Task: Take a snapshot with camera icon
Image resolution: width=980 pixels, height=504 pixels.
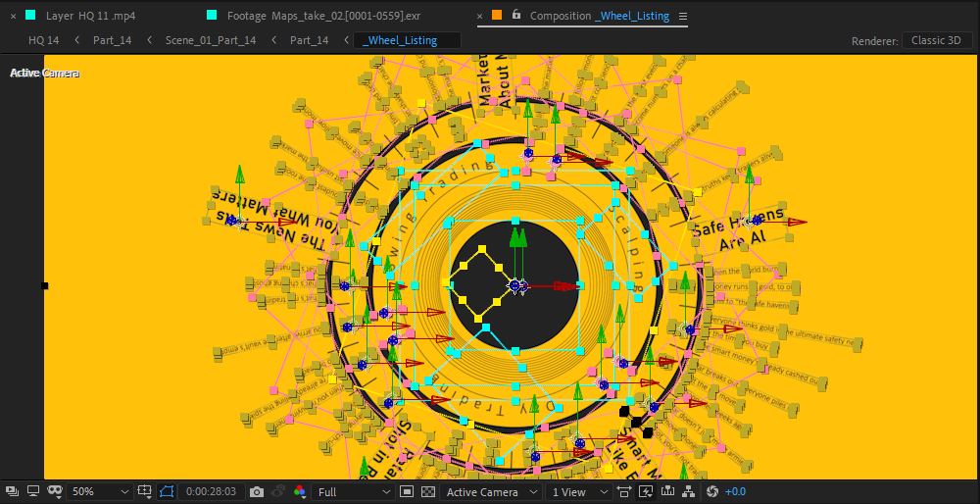Action: pyautogui.click(x=256, y=492)
